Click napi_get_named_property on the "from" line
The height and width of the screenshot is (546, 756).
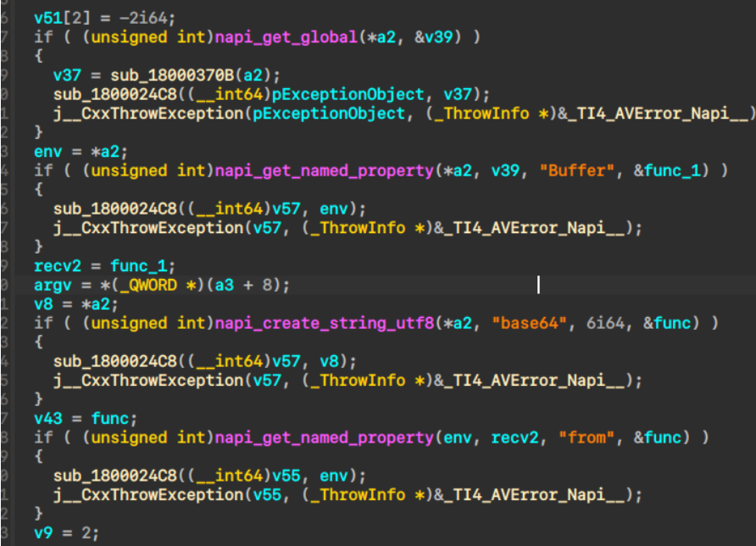pyautogui.click(x=324, y=437)
